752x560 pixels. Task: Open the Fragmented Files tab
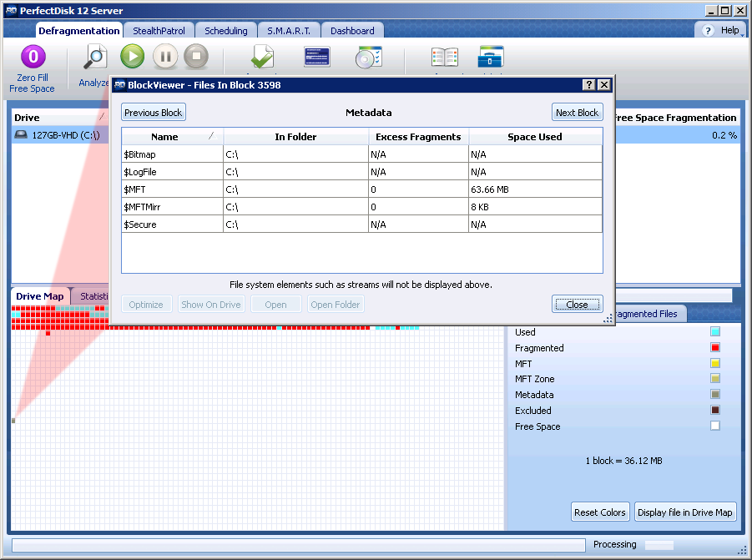650,314
